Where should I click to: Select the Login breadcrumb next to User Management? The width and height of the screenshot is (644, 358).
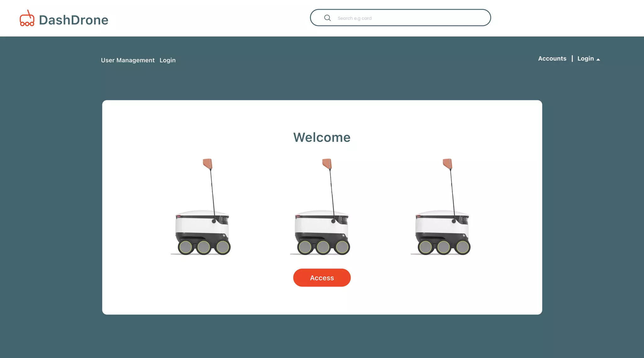[x=168, y=60]
